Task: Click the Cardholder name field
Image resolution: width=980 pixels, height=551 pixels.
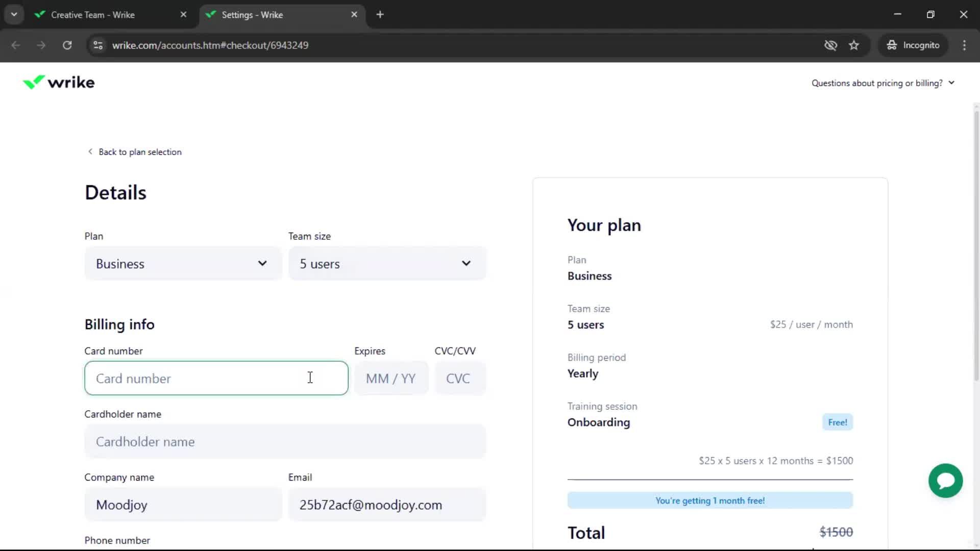Action: [285, 441]
